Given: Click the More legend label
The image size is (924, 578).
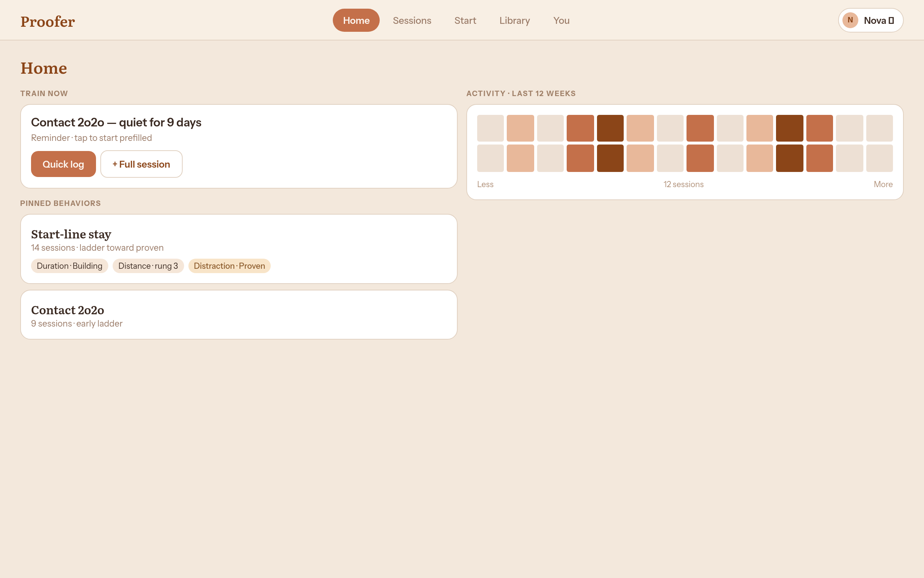Looking at the screenshot, I should (x=883, y=184).
